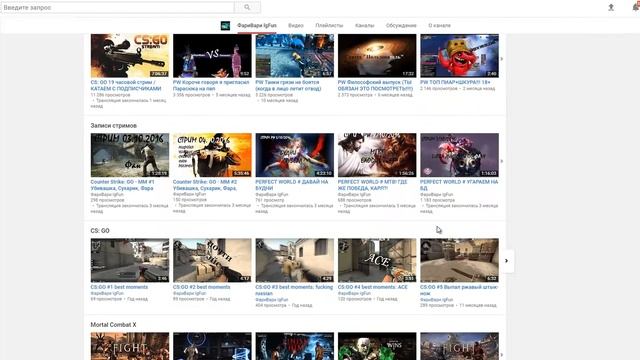The height and width of the screenshot is (360, 640).
Task: Open CS:GO #5 штык-нож thumbnail
Action: (460, 260)
